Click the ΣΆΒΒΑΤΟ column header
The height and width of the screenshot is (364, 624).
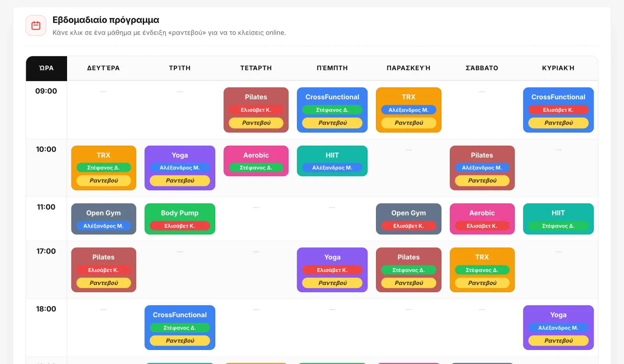point(482,68)
